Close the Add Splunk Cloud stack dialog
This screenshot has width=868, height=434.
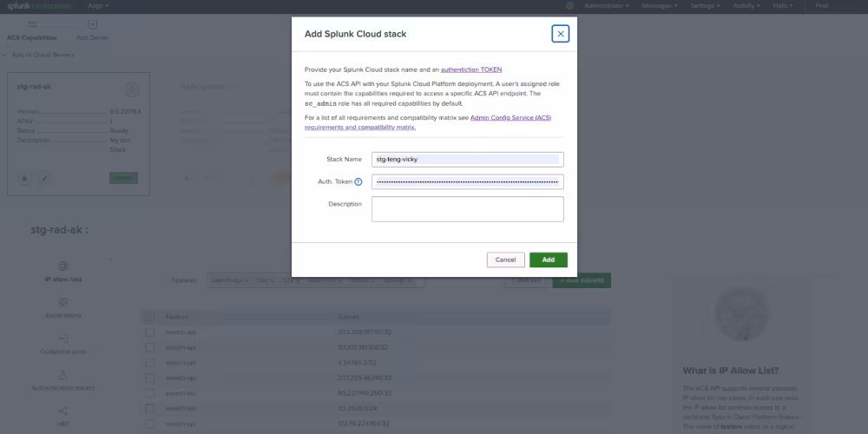tap(561, 34)
